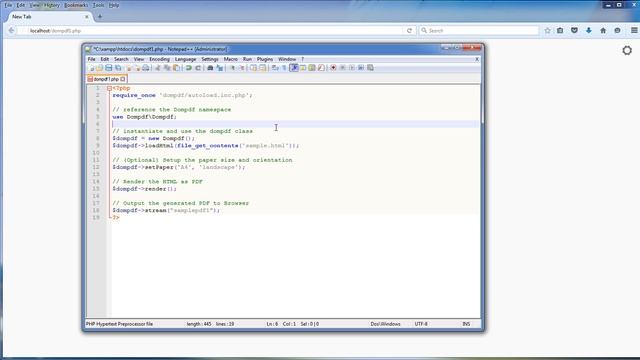Undo last edit with toolbar arrow
This screenshot has height=360, width=640.
click(x=188, y=68)
